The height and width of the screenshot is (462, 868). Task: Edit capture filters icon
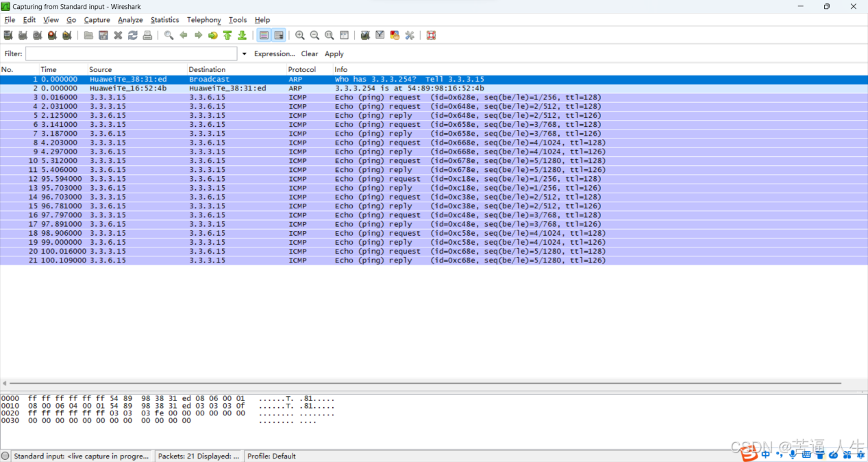click(365, 35)
